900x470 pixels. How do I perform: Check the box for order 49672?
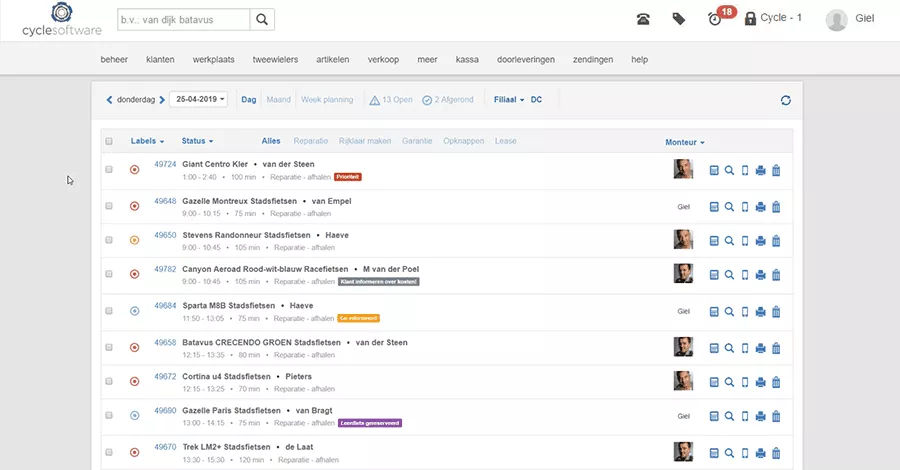[109, 381]
